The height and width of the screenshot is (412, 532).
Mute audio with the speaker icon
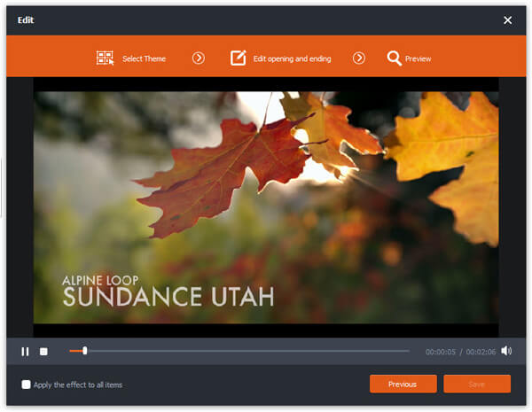pyautogui.click(x=506, y=351)
